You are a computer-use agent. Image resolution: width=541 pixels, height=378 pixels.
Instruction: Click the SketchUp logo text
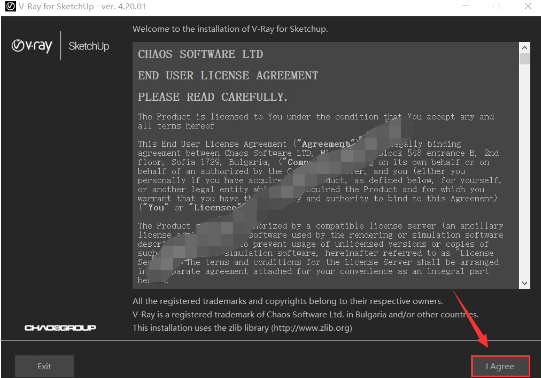[x=89, y=46]
